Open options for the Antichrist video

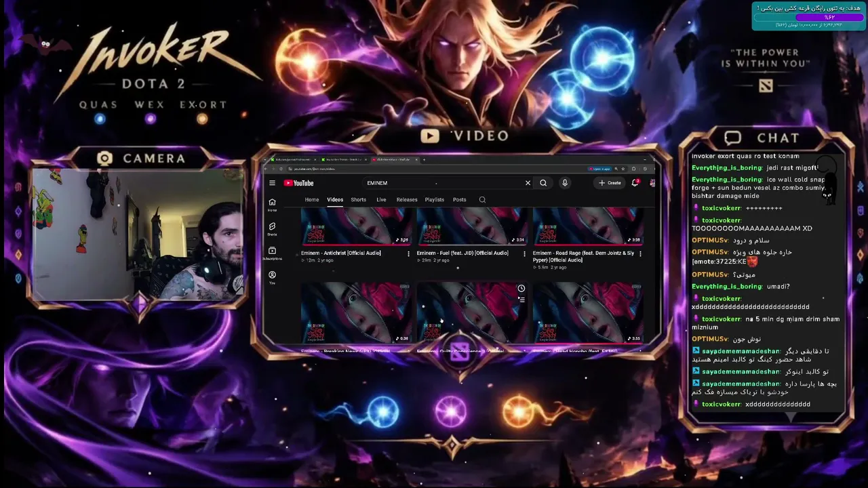click(x=408, y=253)
